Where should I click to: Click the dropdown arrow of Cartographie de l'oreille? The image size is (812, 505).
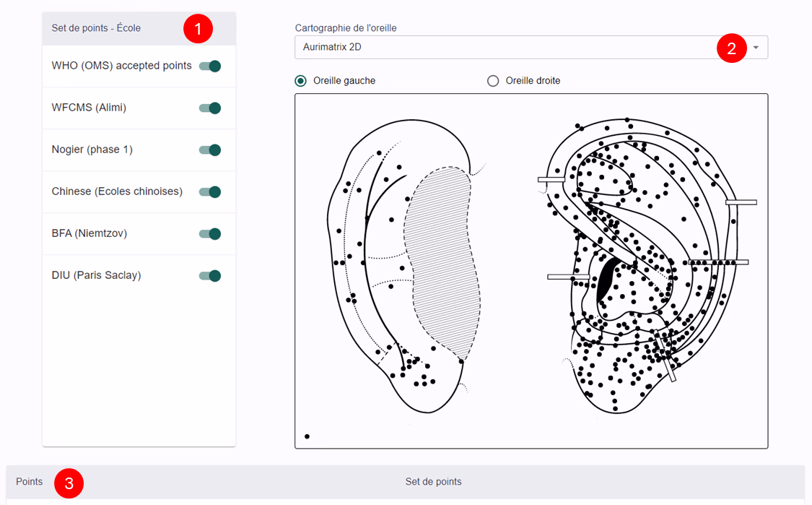(x=756, y=48)
